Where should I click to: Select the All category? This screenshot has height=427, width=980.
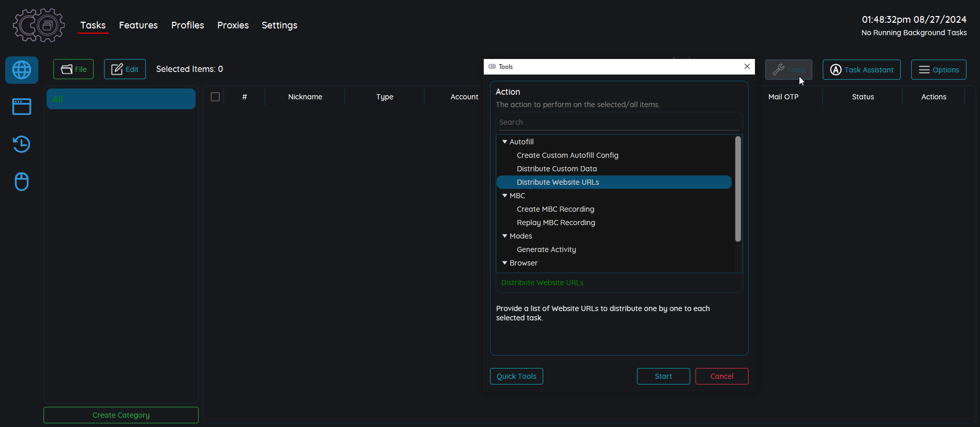(121, 99)
